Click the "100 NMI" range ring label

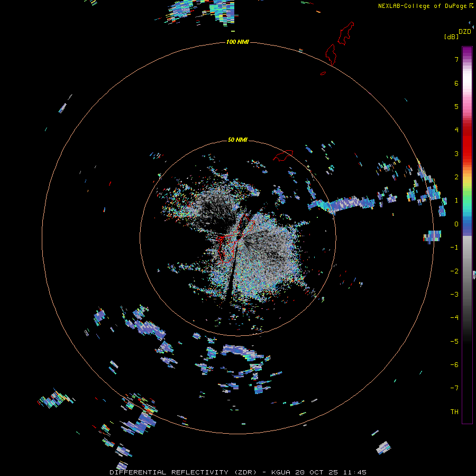click(x=237, y=42)
